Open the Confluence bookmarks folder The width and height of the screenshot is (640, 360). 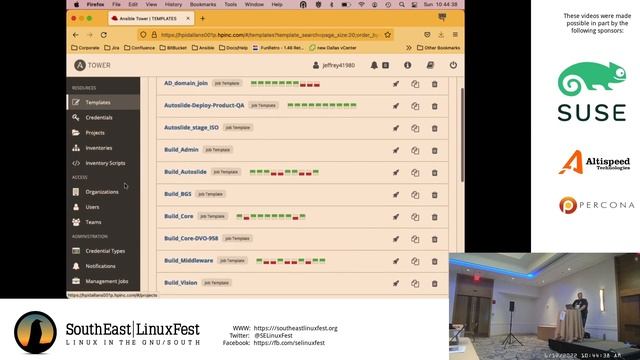139,48
